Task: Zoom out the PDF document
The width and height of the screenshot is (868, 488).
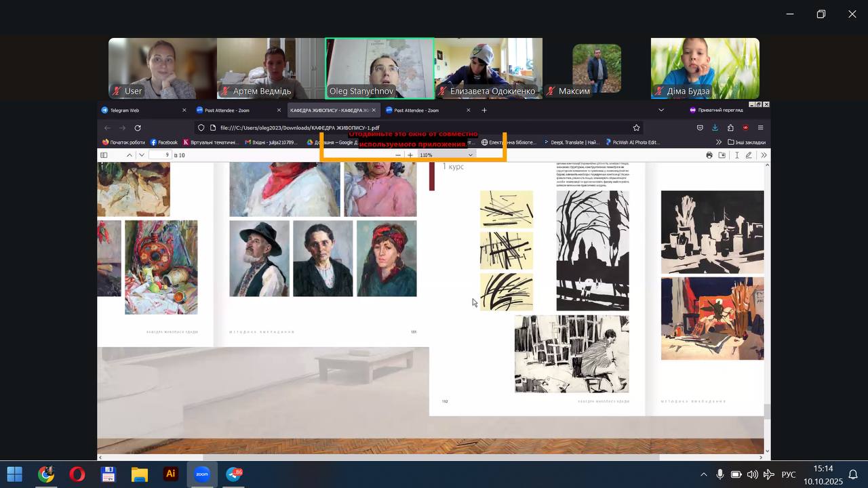Action: click(398, 155)
